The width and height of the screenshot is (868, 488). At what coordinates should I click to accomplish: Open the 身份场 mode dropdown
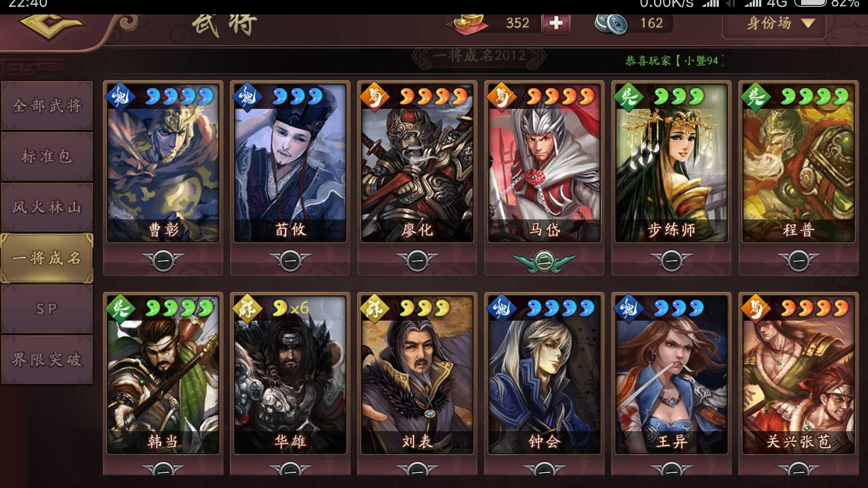coord(774,23)
